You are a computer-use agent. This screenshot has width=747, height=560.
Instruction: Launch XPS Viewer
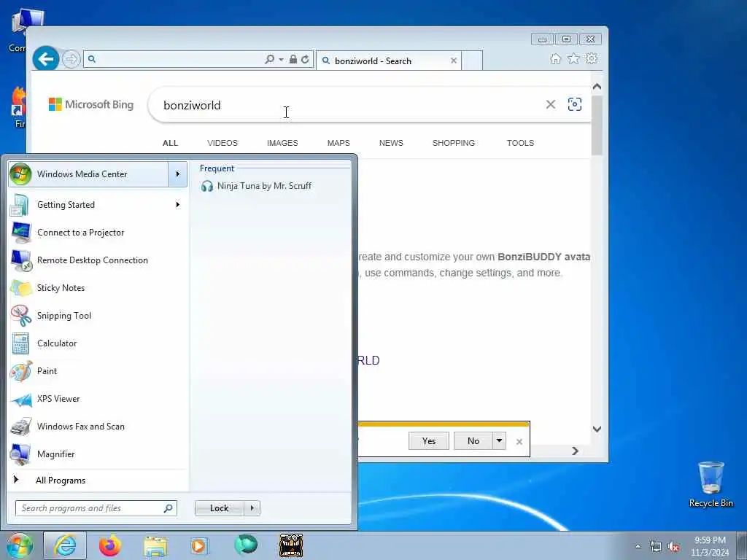coord(98,399)
